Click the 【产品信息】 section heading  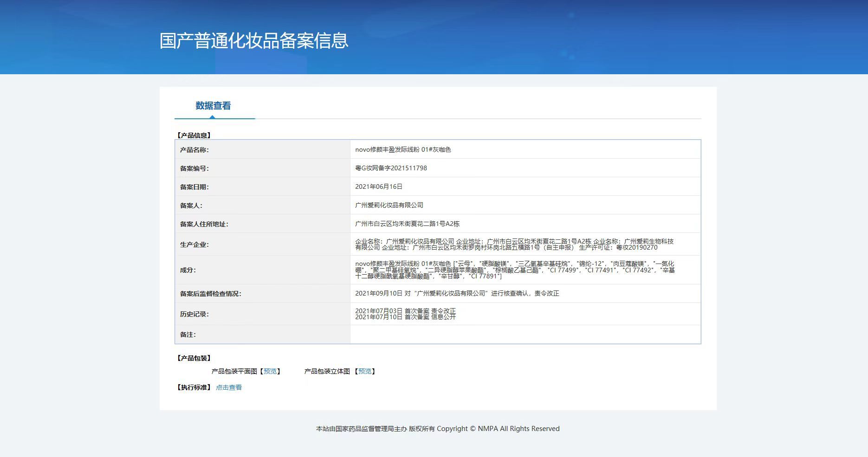click(194, 135)
